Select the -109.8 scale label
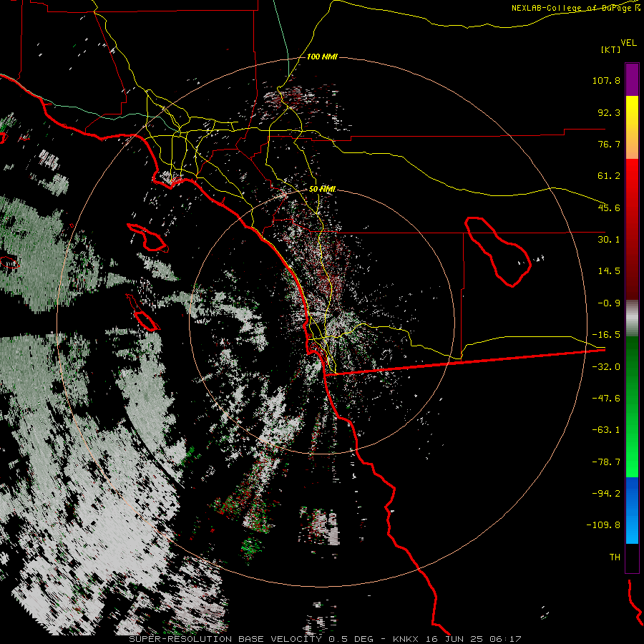This screenshot has height=644, width=644. [604, 525]
